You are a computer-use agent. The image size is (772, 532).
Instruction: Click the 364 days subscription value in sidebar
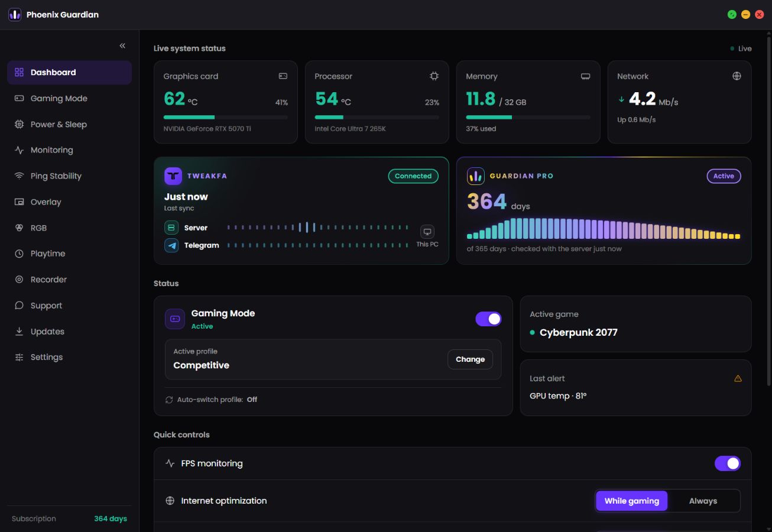(x=111, y=518)
